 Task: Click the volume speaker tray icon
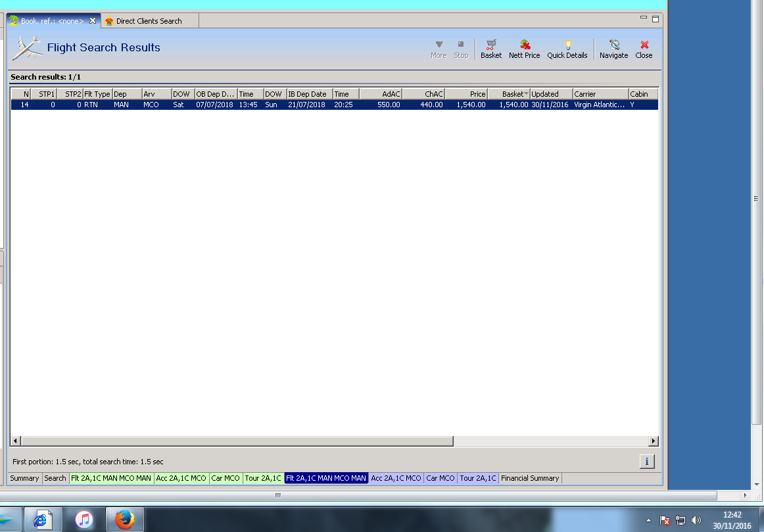pyautogui.click(x=696, y=520)
